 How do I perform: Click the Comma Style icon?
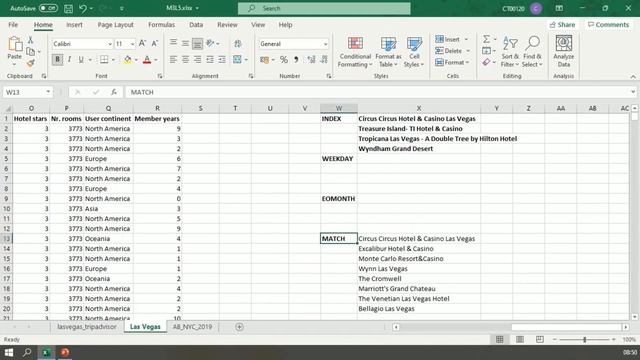tap(296, 60)
